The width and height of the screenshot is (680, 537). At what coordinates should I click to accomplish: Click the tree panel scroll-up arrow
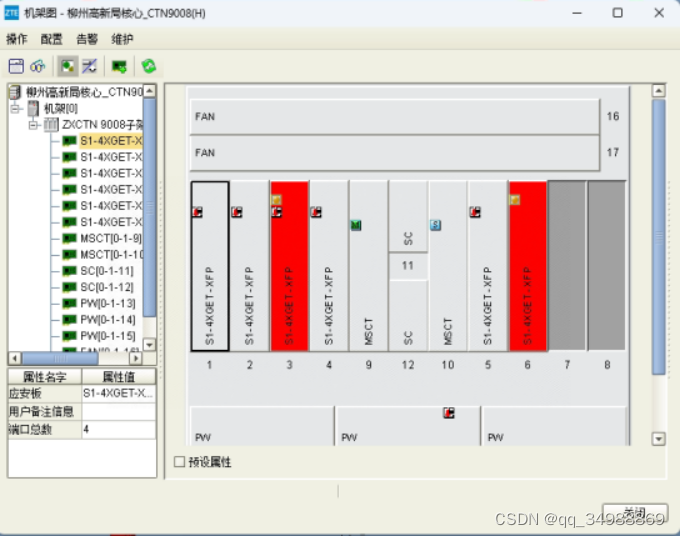coord(150,90)
